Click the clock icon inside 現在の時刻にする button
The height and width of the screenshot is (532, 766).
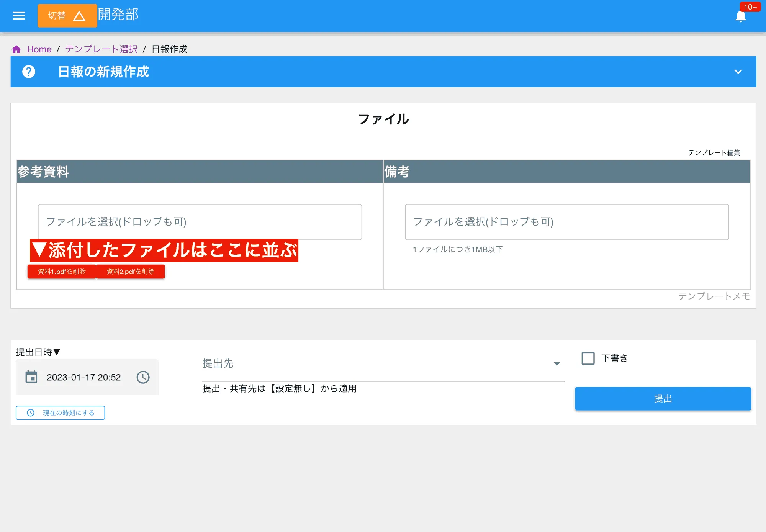pos(30,413)
